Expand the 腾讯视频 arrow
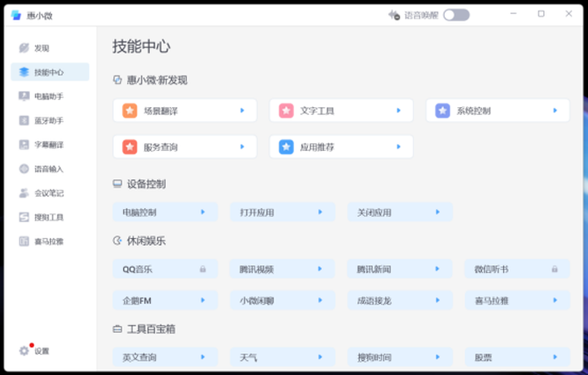This screenshot has height=375, width=588. (320, 269)
